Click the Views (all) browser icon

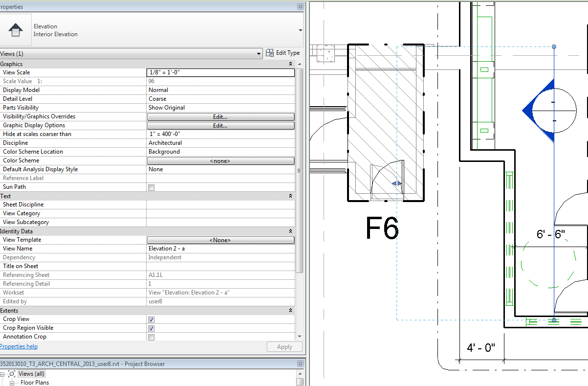point(12,374)
